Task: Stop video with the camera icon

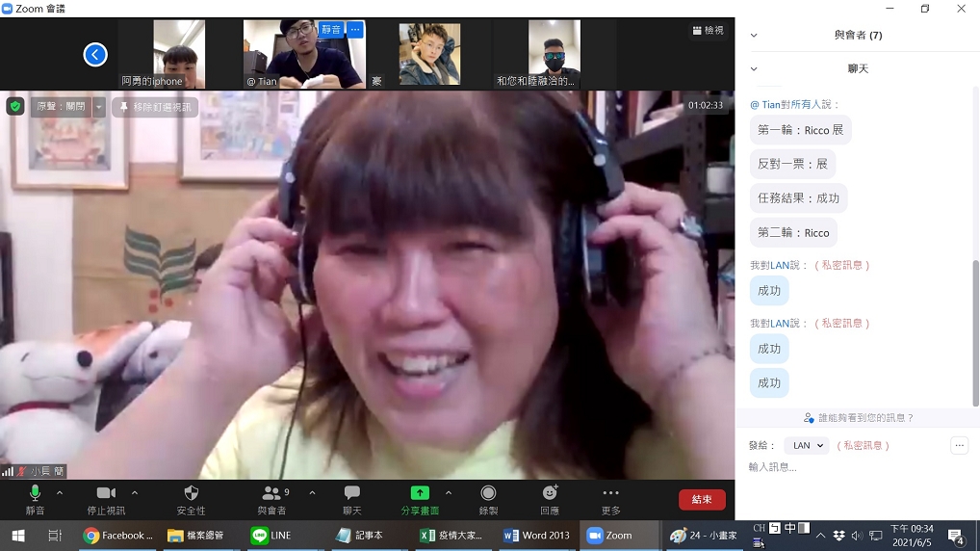Action: [106, 500]
